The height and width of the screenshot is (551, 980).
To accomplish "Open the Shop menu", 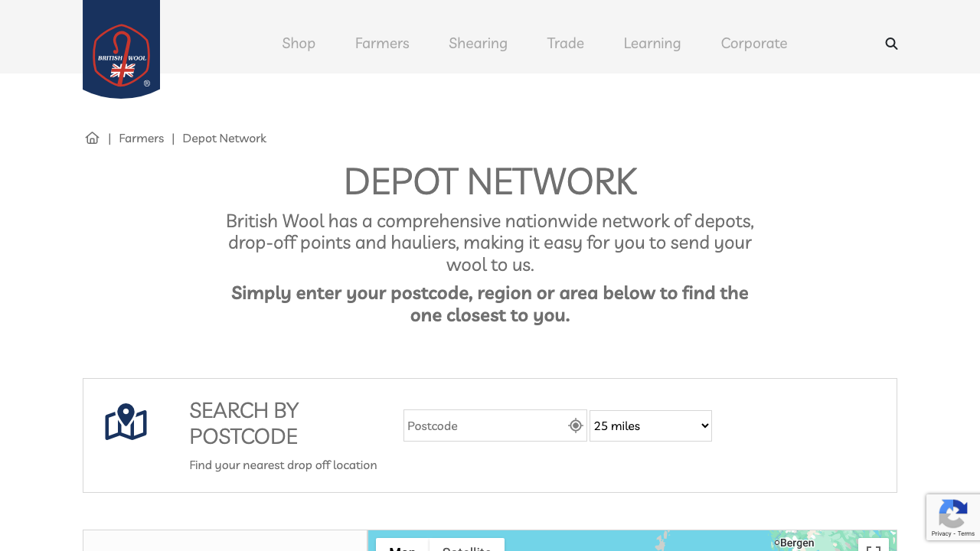I will [299, 44].
